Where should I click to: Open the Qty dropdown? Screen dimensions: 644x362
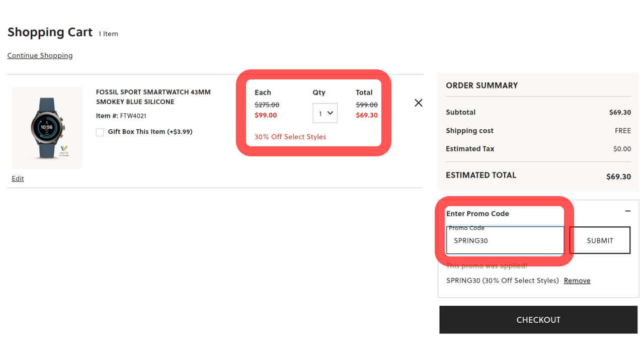pyautogui.click(x=325, y=113)
